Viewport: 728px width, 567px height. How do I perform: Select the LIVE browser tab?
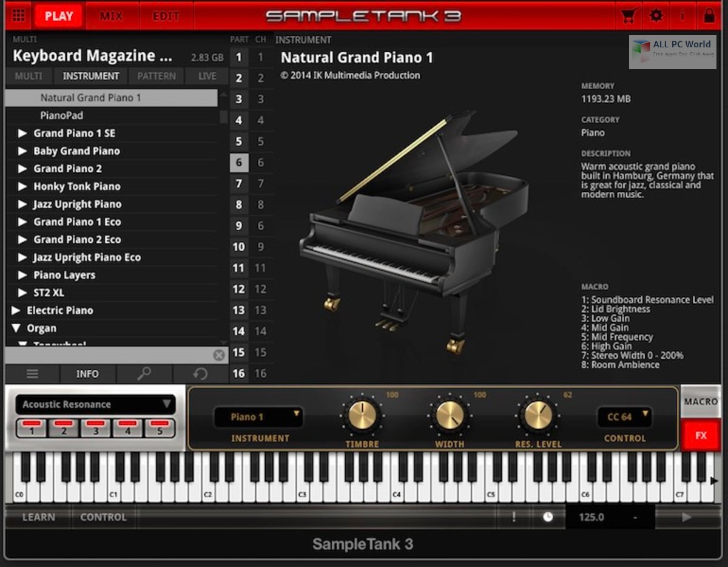207,76
